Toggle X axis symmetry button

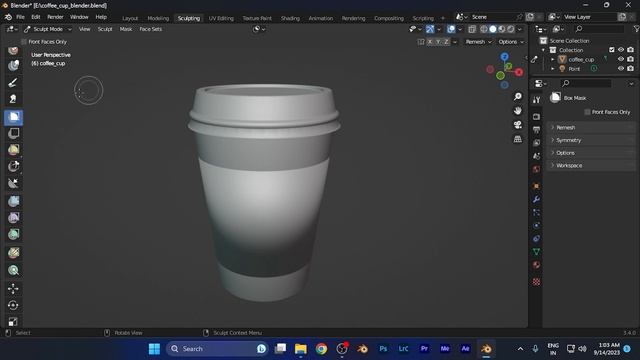(x=430, y=42)
